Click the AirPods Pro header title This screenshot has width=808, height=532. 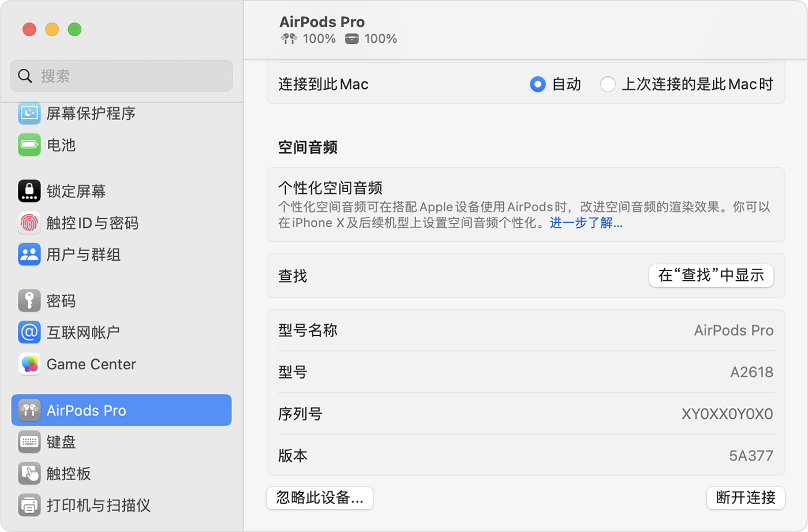pos(322,22)
